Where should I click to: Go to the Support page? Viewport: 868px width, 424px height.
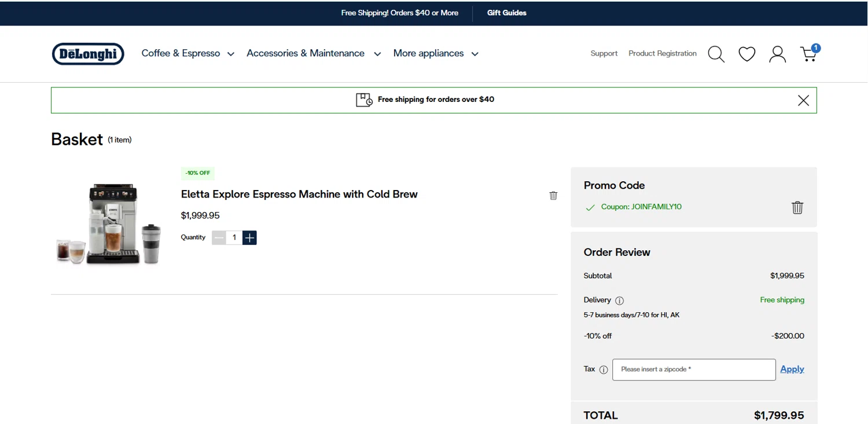click(x=604, y=53)
